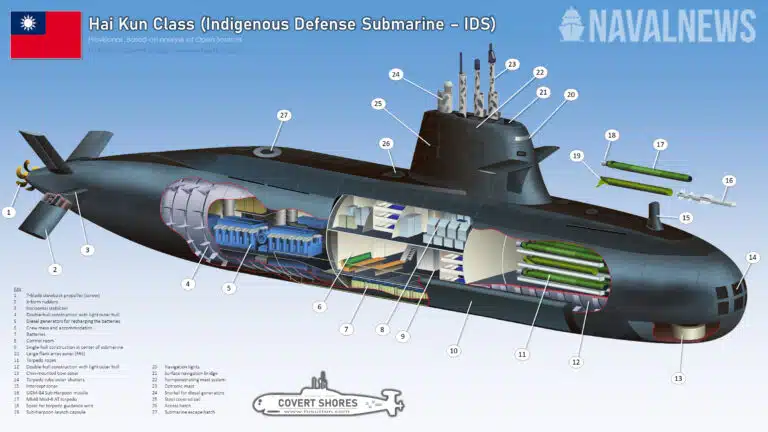Select callout marker number 10 under the hull
This screenshot has height=432, width=768.
pyautogui.click(x=453, y=351)
